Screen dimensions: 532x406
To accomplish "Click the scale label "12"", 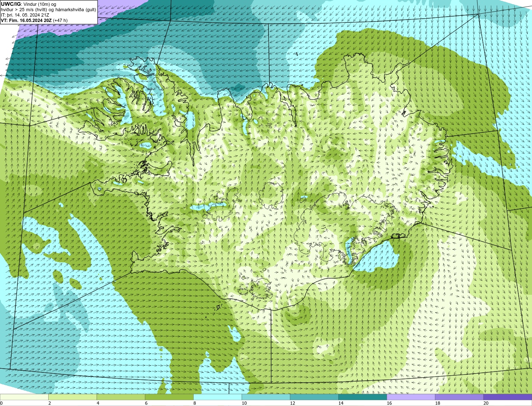I will pos(292,403).
